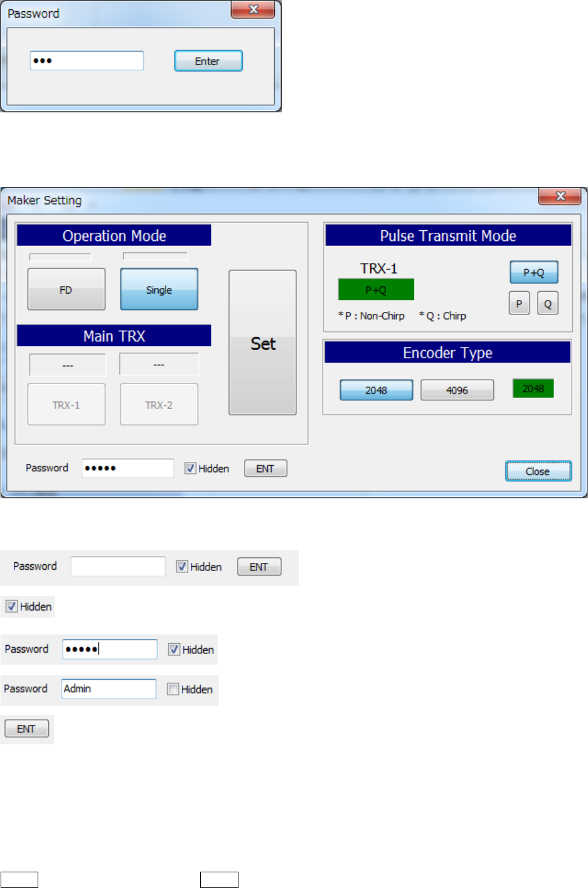Toggle Hidden checkbox in Maker Setting window
The image size is (588, 888).
(190, 468)
